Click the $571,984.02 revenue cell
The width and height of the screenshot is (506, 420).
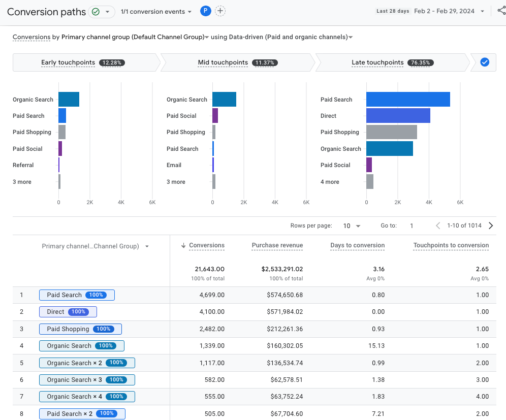[284, 312]
